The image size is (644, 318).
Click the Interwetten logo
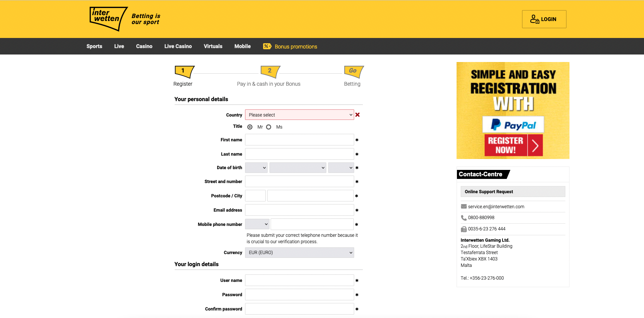click(108, 19)
